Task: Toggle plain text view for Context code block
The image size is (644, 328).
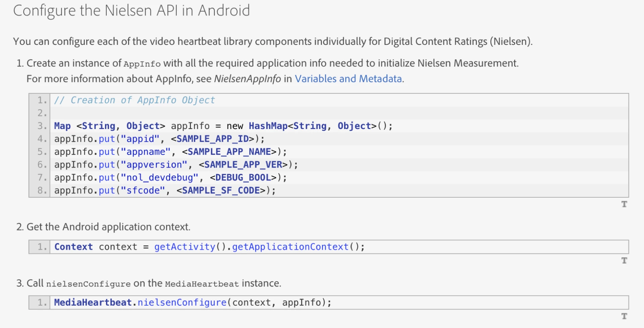Action: 624,260
